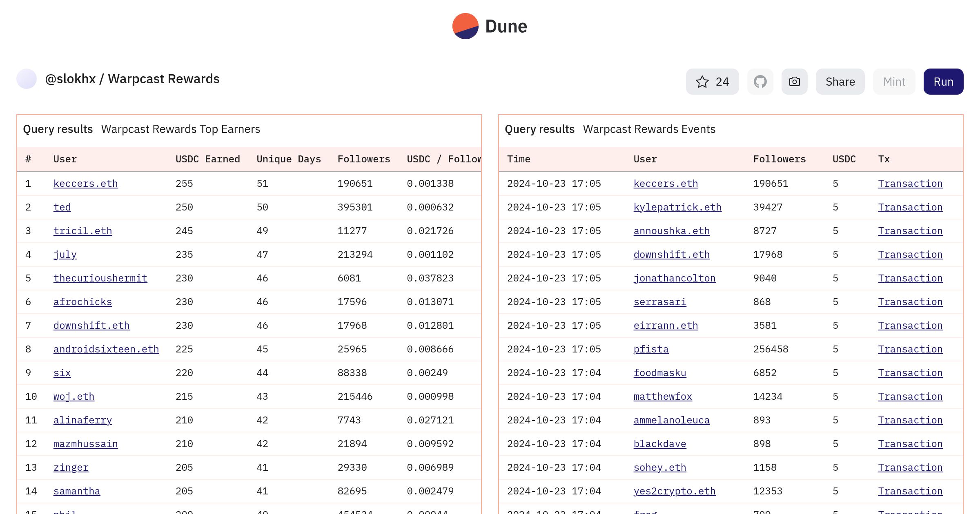980x514 pixels.
Task: View Transaction link for kylepatrick.eth row
Action: [910, 207]
